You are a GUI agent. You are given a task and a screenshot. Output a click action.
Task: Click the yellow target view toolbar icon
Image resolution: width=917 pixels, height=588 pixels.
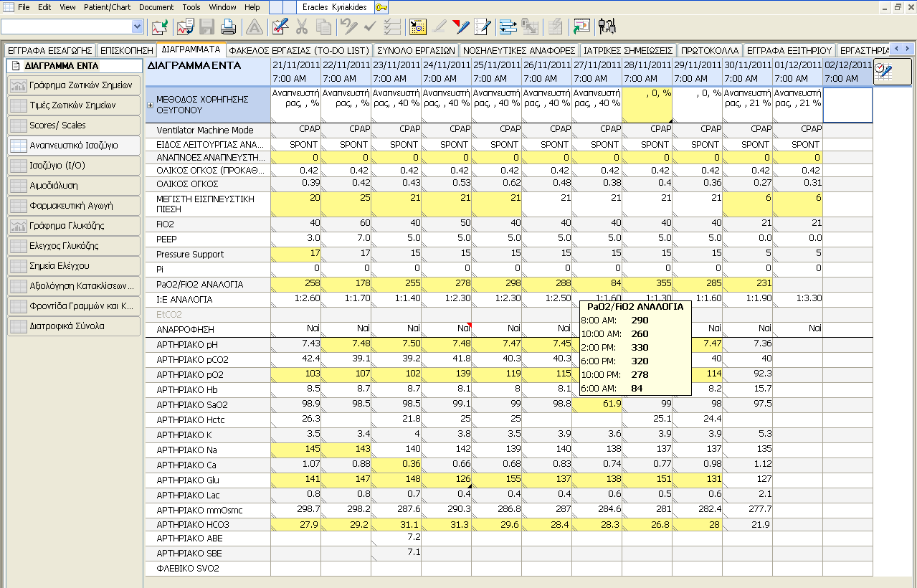point(417,27)
